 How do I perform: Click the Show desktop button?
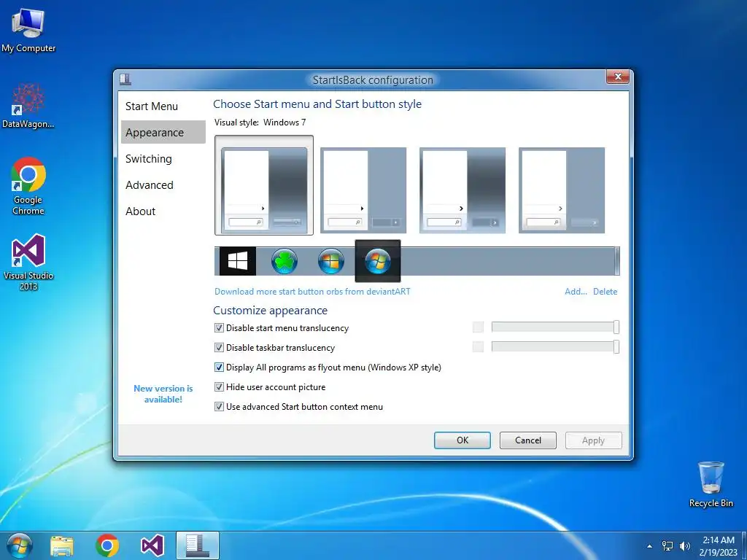pyautogui.click(x=744, y=545)
